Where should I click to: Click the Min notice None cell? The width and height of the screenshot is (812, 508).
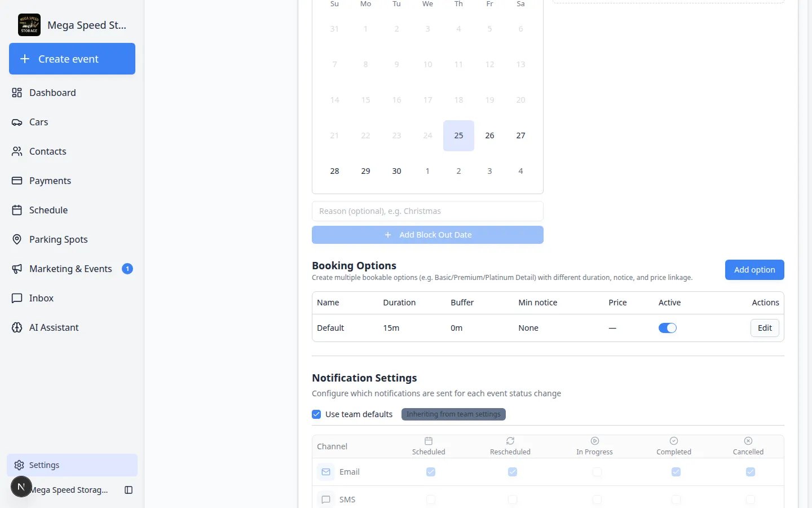coord(528,328)
